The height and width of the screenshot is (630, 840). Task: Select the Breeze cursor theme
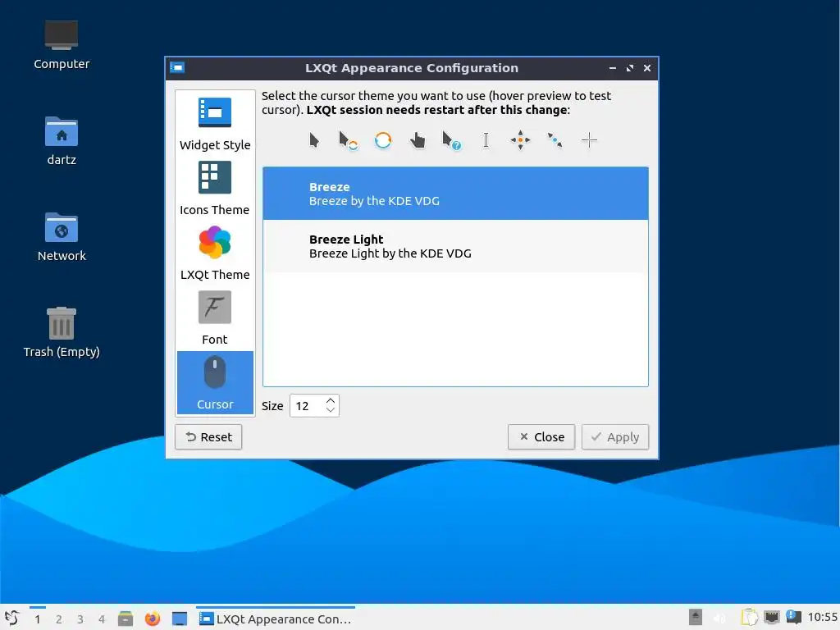pyautogui.click(x=455, y=194)
